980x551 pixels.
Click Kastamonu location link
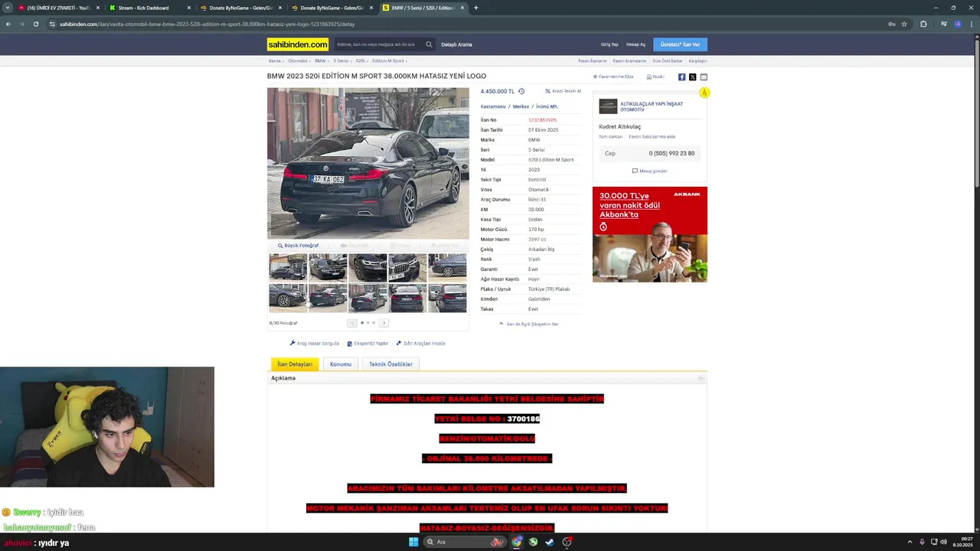493,106
